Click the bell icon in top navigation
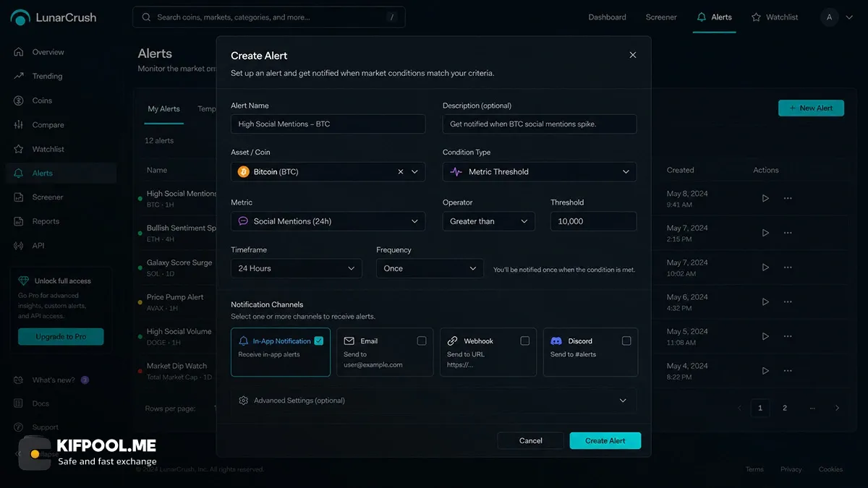Image resolution: width=868 pixels, height=488 pixels. coord(701,17)
